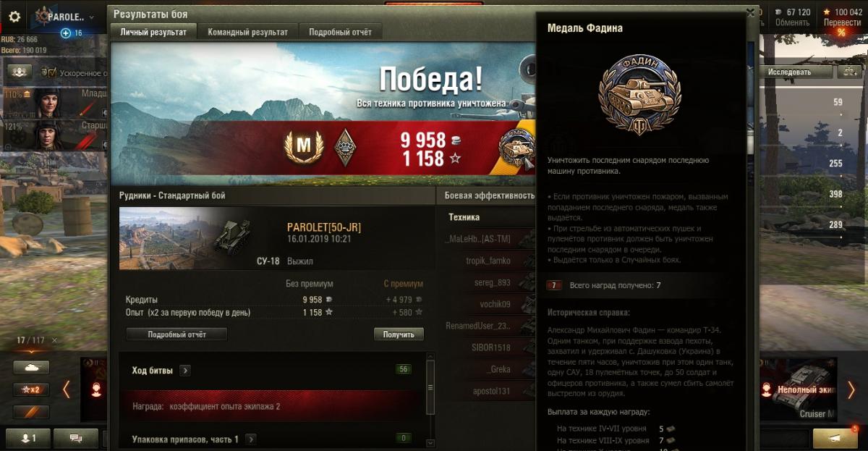
Task: Click the Исследовать research button
Action: click(790, 72)
